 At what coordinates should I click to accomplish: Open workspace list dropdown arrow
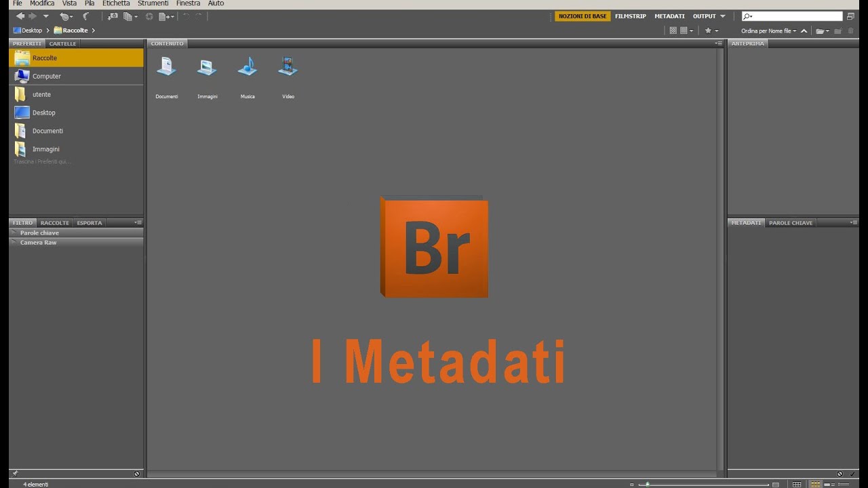click(x=723, y=16)
